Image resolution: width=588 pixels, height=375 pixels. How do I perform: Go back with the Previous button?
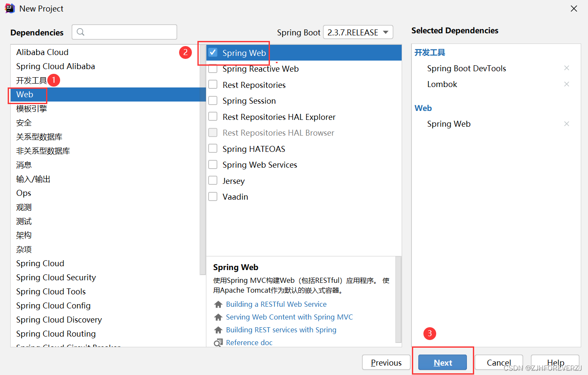pos(386,363)
